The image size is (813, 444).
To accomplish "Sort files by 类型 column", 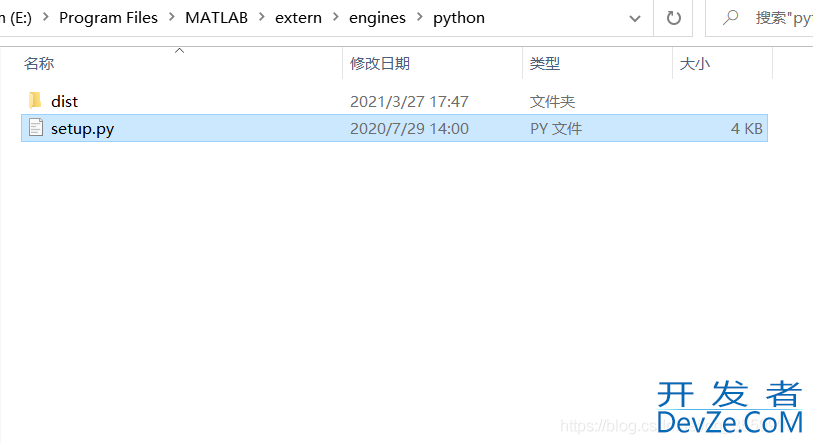I will (544, 63).
